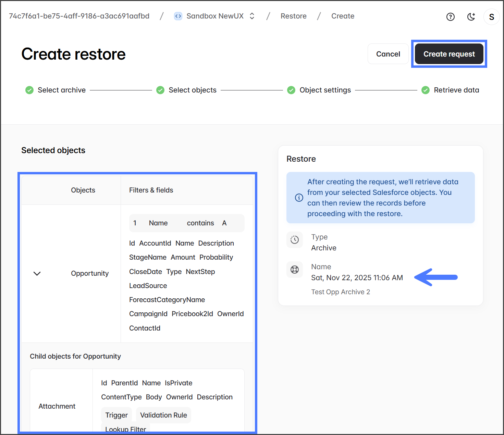Click the archive Type clock icon

pyautogui.click(x=295, y=240)
